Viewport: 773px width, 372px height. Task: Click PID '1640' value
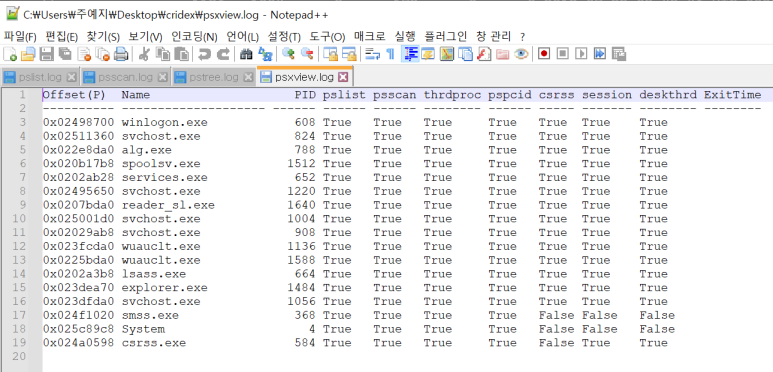coord(301,205)
